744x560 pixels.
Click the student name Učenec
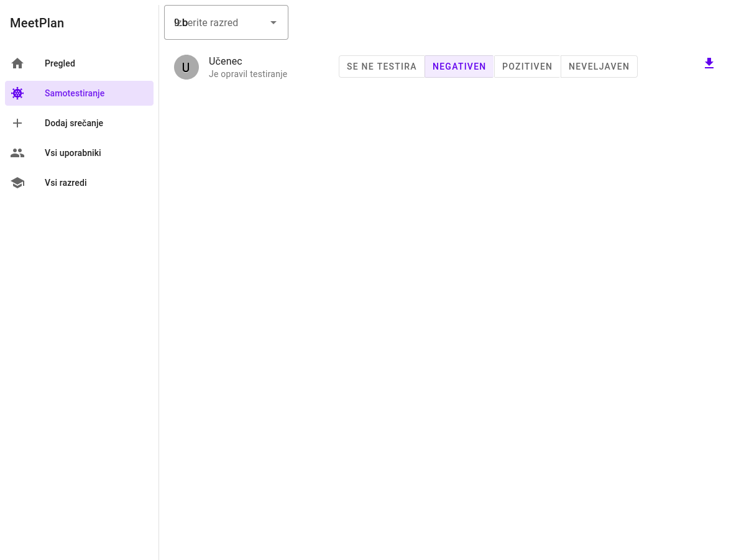point(226,61)
